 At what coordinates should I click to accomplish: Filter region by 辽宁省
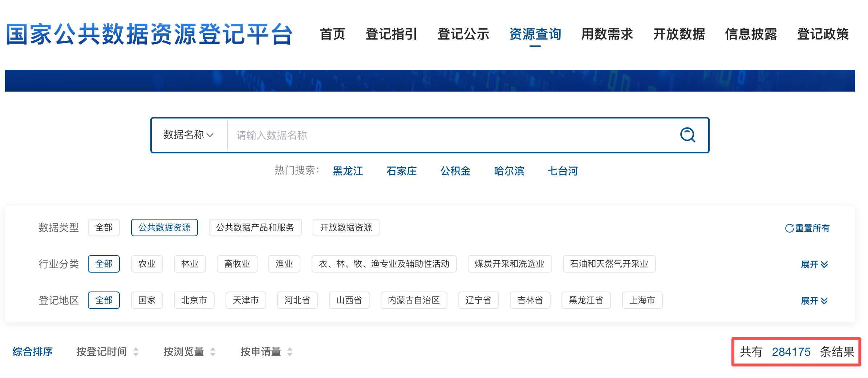pos(479,300)
